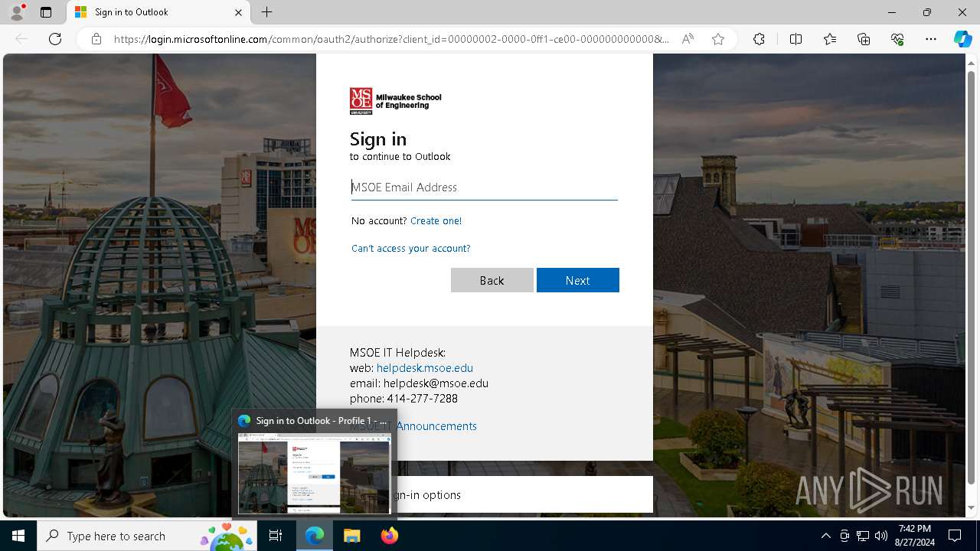Viewport: 980px width, 551px height.
Task: Open the tab actions menu icon
Action: (x=46, y=12)
